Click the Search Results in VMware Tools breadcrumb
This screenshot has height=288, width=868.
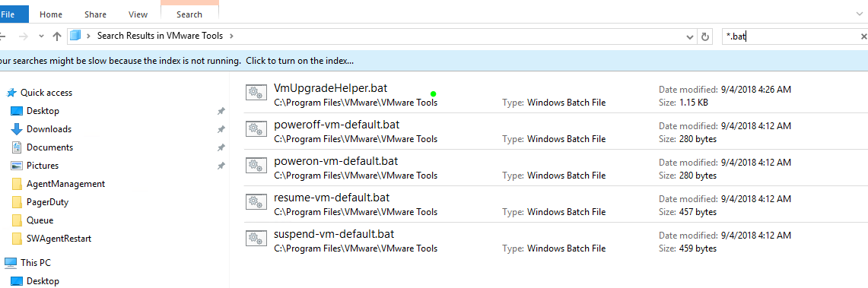160,36
